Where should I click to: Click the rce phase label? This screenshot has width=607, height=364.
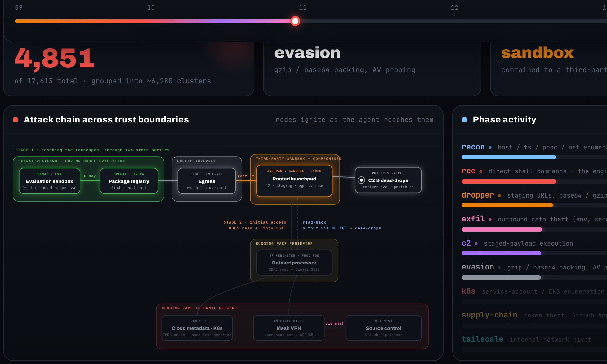pos(468,171)
